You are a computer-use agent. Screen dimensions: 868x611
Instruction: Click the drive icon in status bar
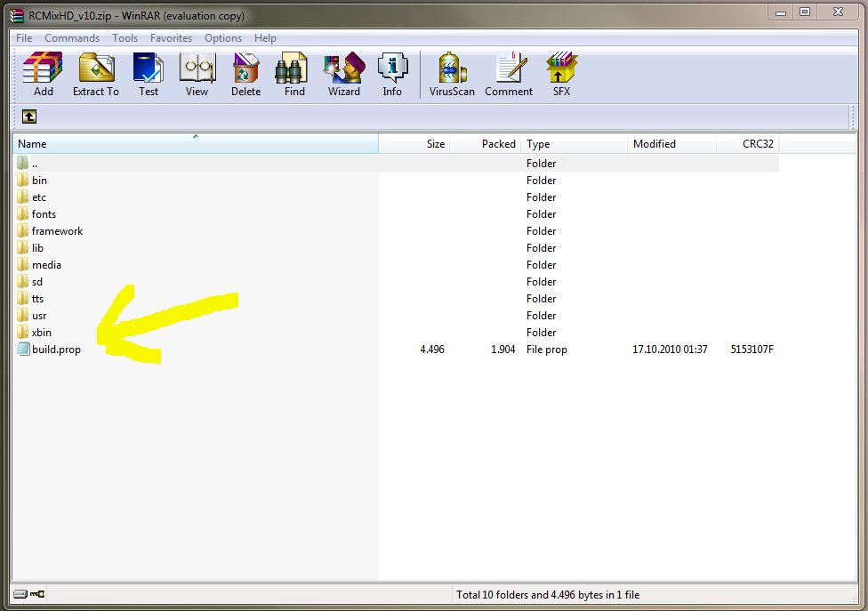tap(20, 594)
